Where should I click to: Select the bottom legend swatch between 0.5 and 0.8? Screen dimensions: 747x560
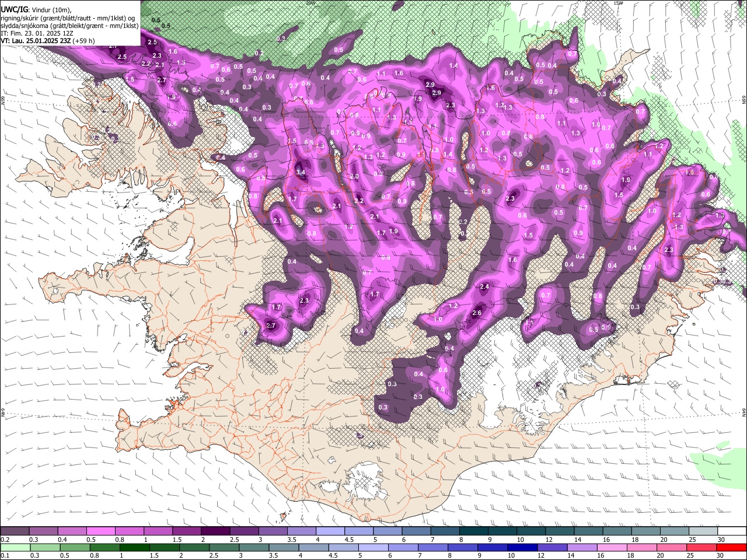point(75,547)
